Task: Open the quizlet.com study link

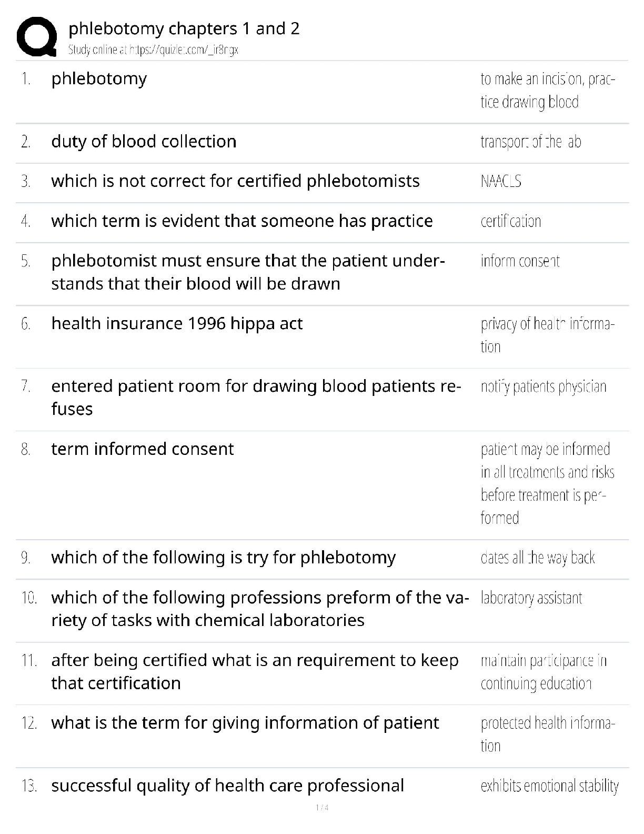Action: (153, 50)
